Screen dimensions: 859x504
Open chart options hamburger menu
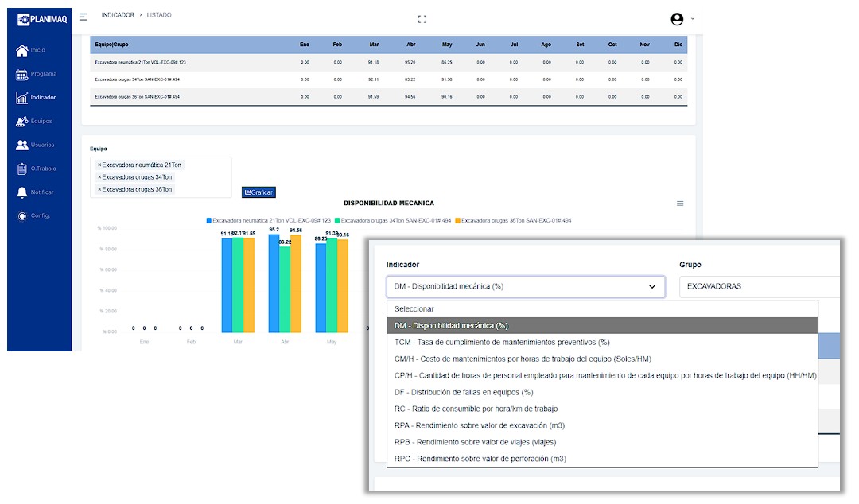click(x=680, y=204)
